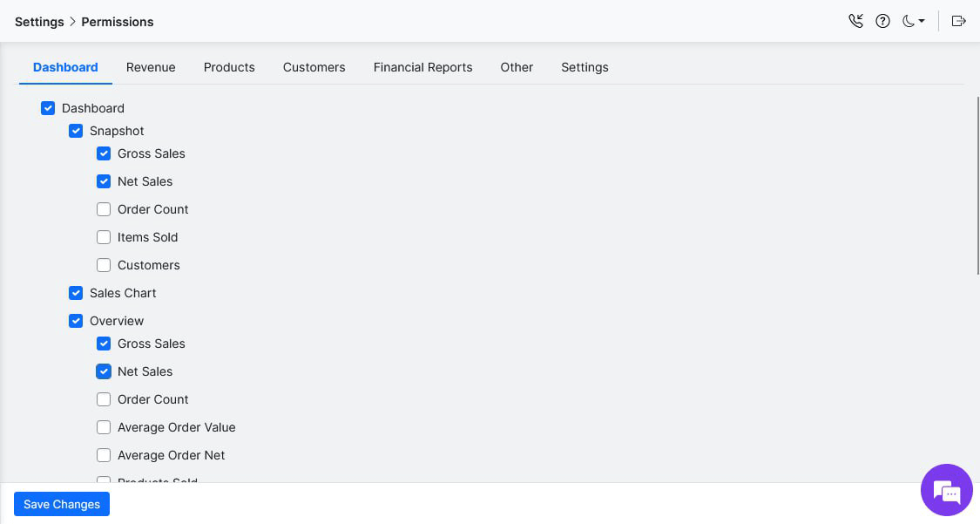Disable the Sales Chart checkbox
The height and width of the screenshot is (524, 980).
point(76,293)
